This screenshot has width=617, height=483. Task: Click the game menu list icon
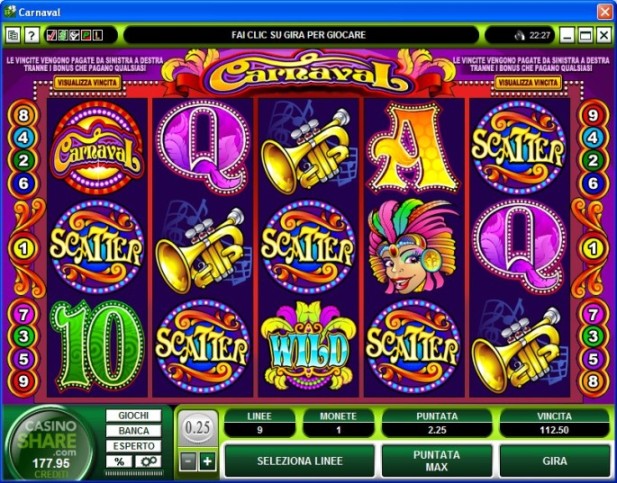[13, 35]
